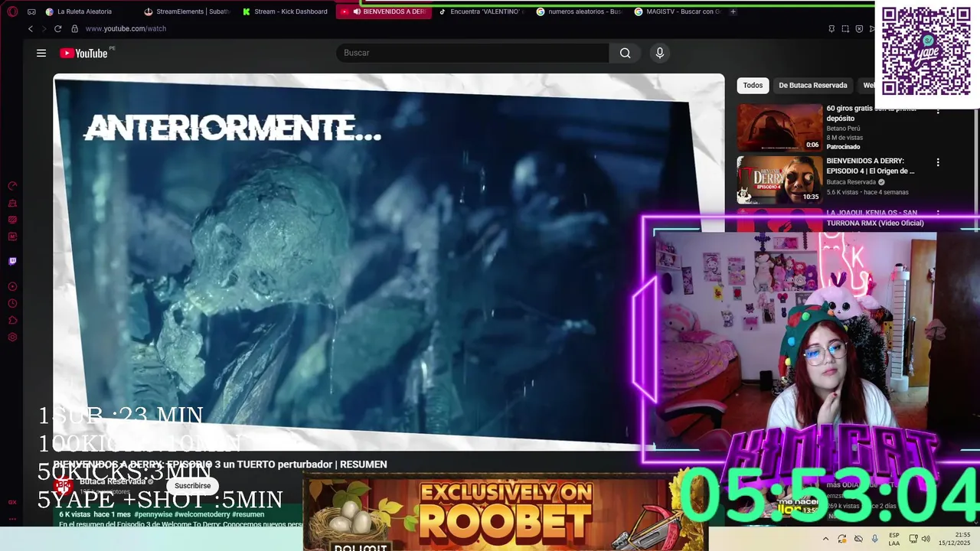Screen dimensions: 980x551
Task: Open the GX Corner gamepad icon
Action: [31, 11]
